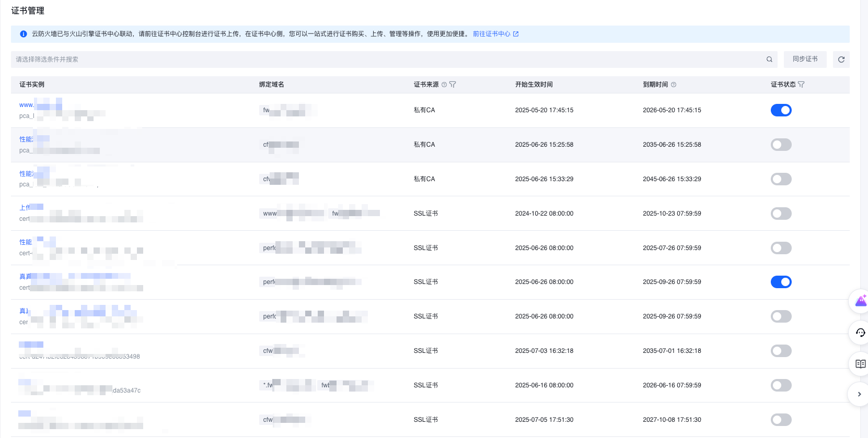Screen dimensions: 868x438
Task: Select the start time 2025-06-16 08:00:00
Action: point(544,385)
